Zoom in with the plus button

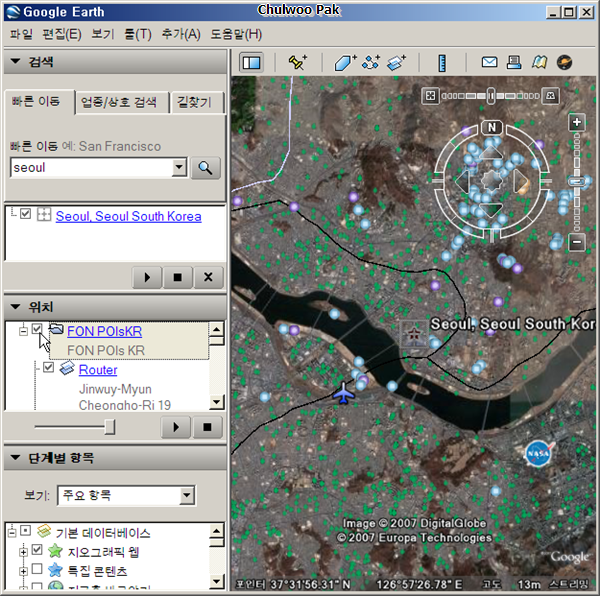[577, 122]
